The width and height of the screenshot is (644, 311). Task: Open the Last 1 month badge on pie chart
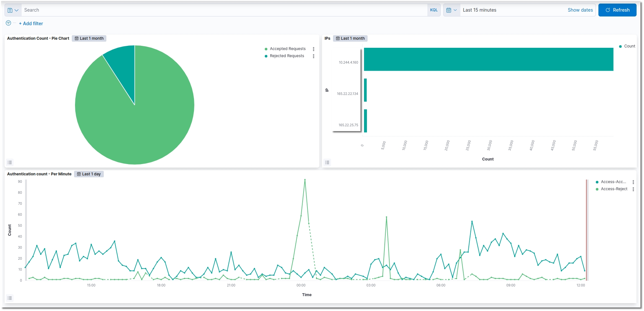89,38
